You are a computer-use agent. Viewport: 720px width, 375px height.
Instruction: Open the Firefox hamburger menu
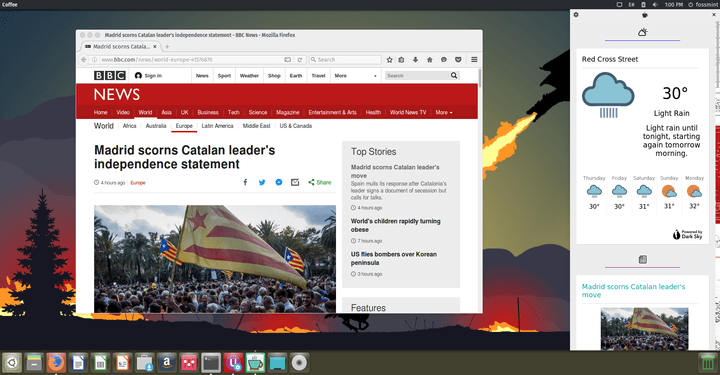click(474, 60)
